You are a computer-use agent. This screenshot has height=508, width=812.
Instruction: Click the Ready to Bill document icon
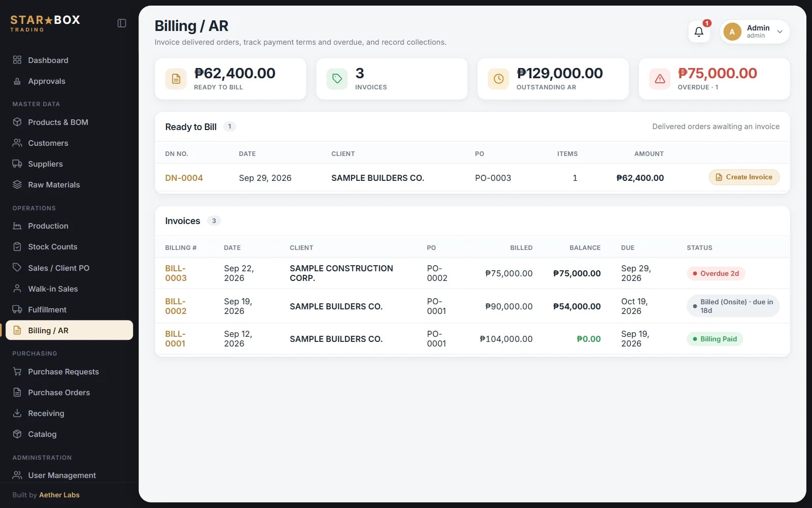[x=176, y=79]
